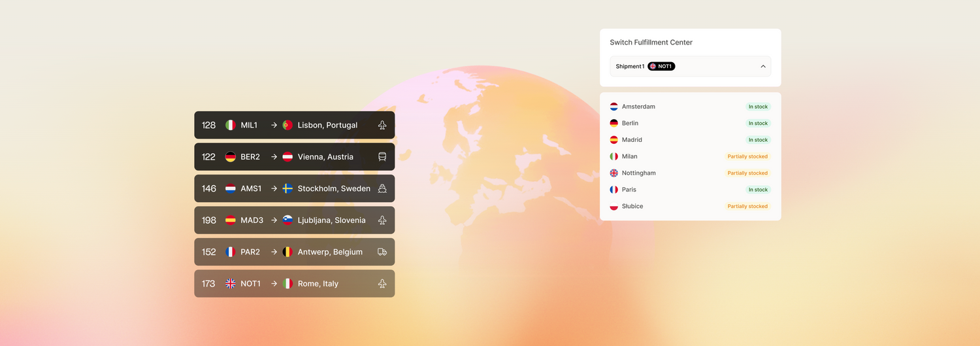This screenshot has width=980, height=346.
Task: Click the Swedish flag next to Stockholm
Action: pyautogui.click(x=287, y=188)
